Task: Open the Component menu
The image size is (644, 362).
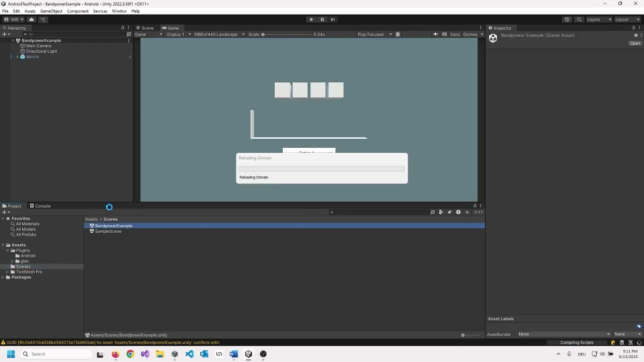Action: pos(78,11)
